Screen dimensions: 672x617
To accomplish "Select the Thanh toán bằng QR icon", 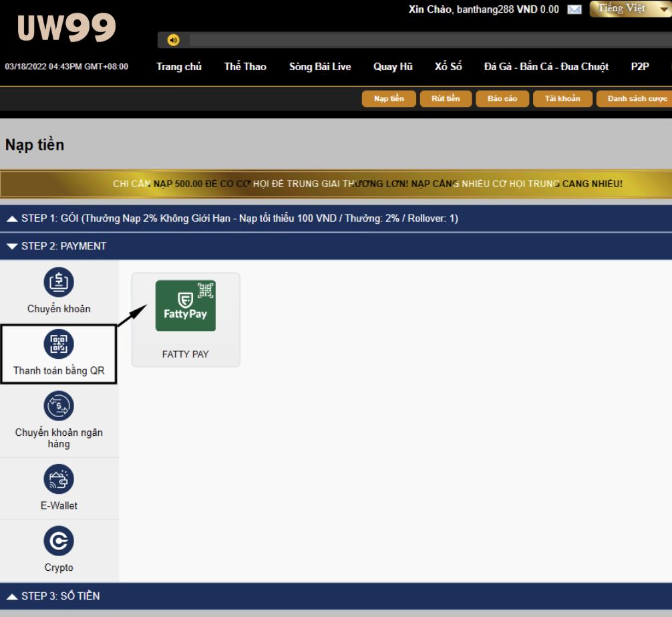I will click(x=59, y=344).
